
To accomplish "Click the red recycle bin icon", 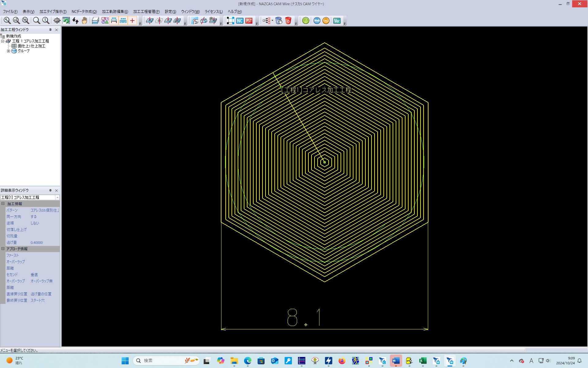I will pos(288,21).
